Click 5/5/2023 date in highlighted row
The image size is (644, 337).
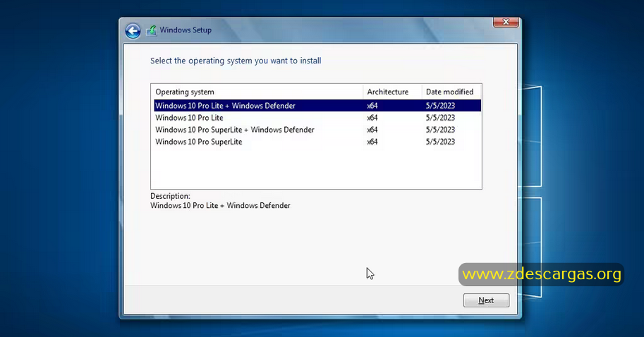(x=440, y=106)
